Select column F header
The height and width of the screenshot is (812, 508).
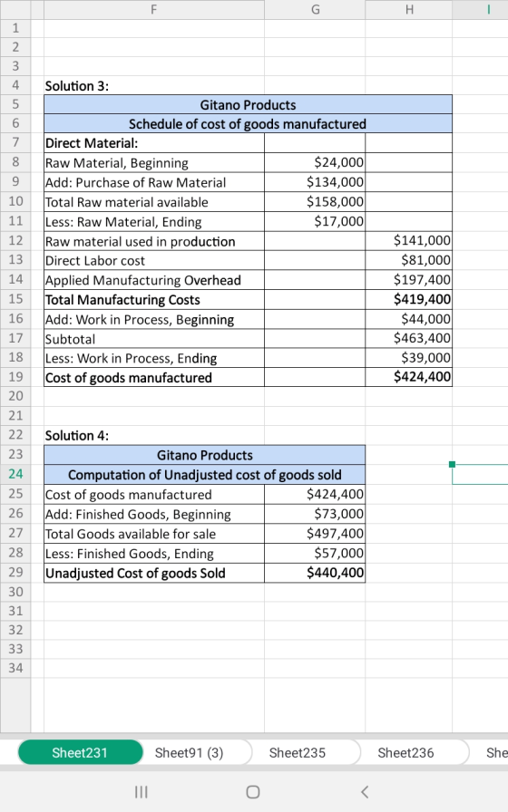click(x=154, y=9)
